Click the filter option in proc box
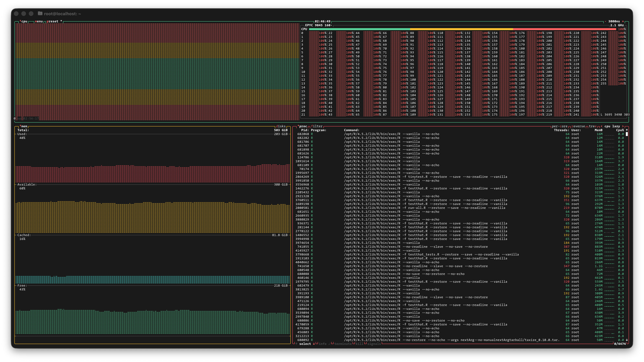 tap(317, 126)
